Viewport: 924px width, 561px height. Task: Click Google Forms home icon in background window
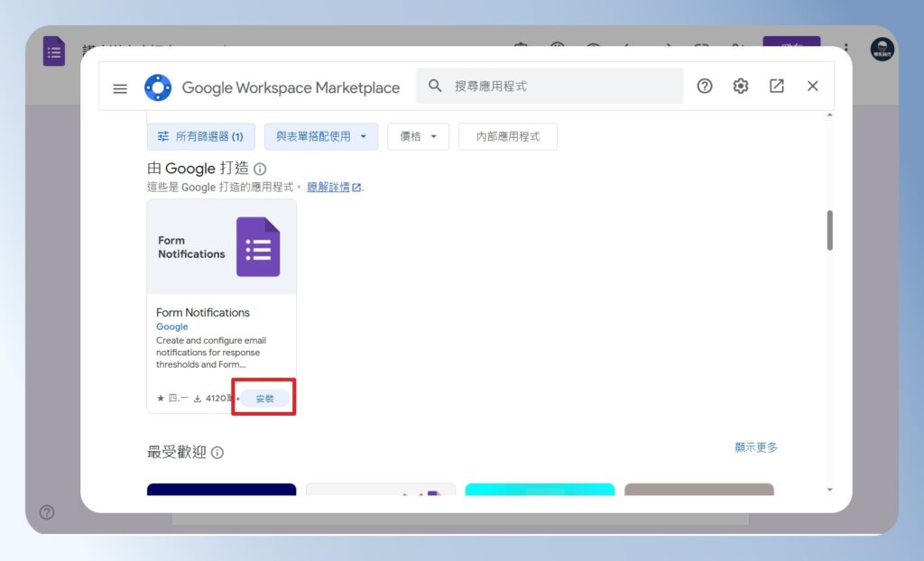click(53, 51)
